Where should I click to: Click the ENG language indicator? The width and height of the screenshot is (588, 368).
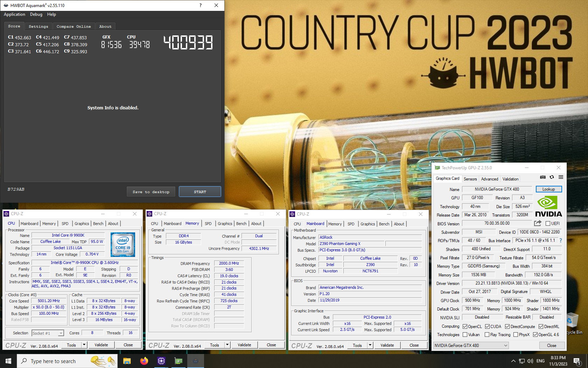pos(540,361)
